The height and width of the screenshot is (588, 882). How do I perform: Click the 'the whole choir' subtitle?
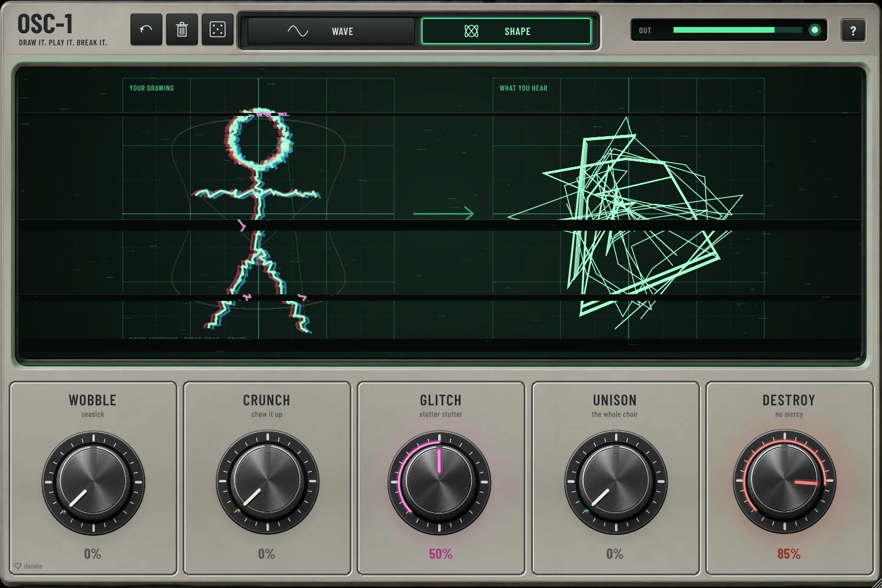point(614,414)
